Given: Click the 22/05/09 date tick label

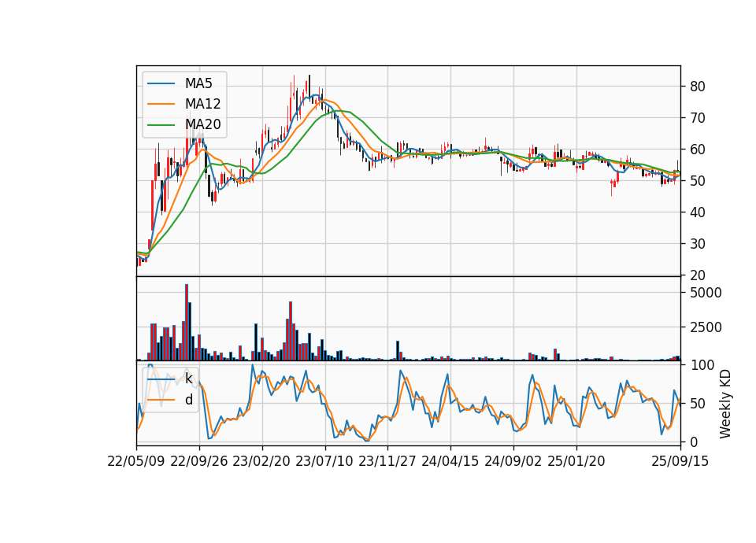Looking at the screenshot, I should tap(136, 462).
